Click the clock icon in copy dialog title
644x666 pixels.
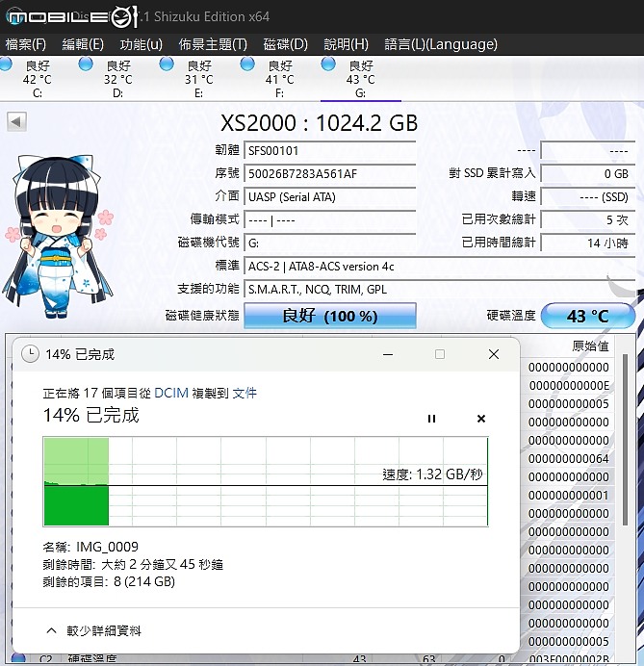[30, 354]
